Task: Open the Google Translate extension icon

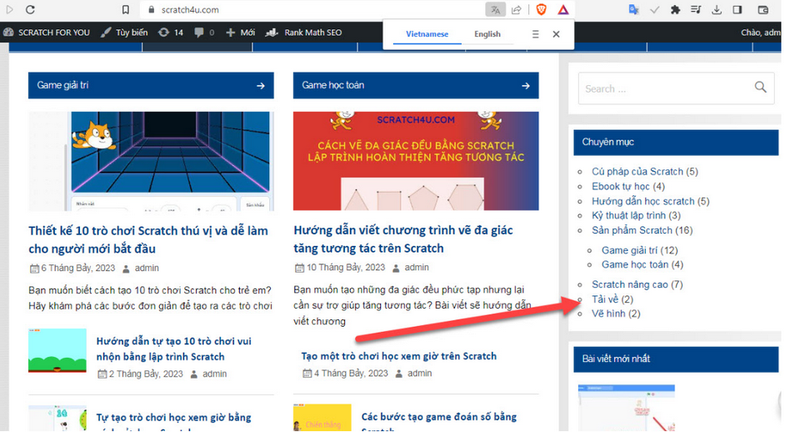Action: pos(634,9)
